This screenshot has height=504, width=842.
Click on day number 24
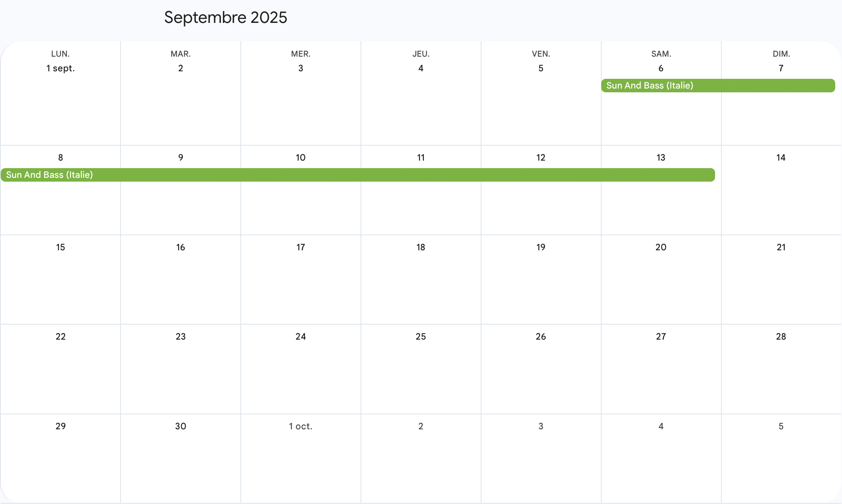(300, 337)
